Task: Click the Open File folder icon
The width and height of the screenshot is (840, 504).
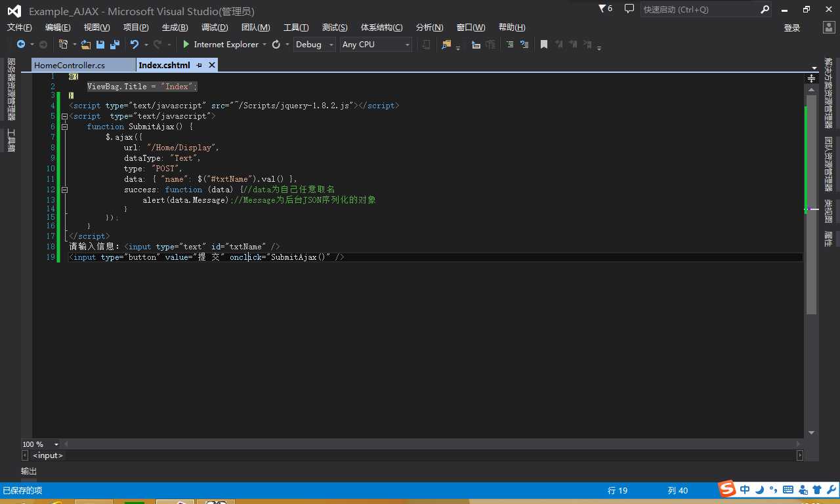Action: point(85,44)
